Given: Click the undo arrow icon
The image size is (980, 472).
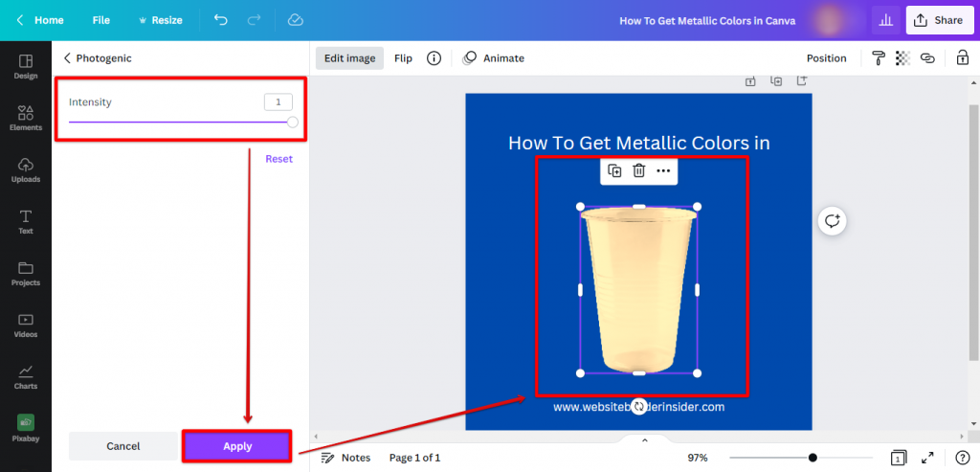Looking at the screenshot, I should pos(221,20).
